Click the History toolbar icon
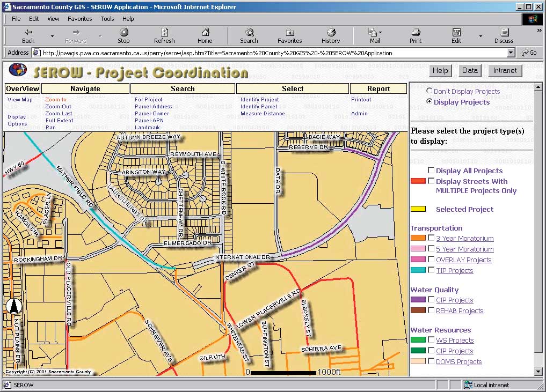The width and height of the screenshot is (546, 392). point(331,33)
